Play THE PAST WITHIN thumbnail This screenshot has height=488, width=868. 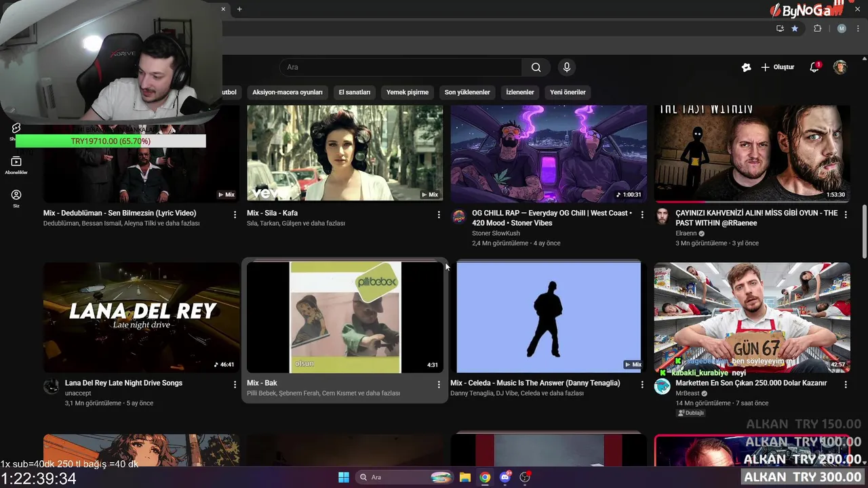[x=752, y=152]
